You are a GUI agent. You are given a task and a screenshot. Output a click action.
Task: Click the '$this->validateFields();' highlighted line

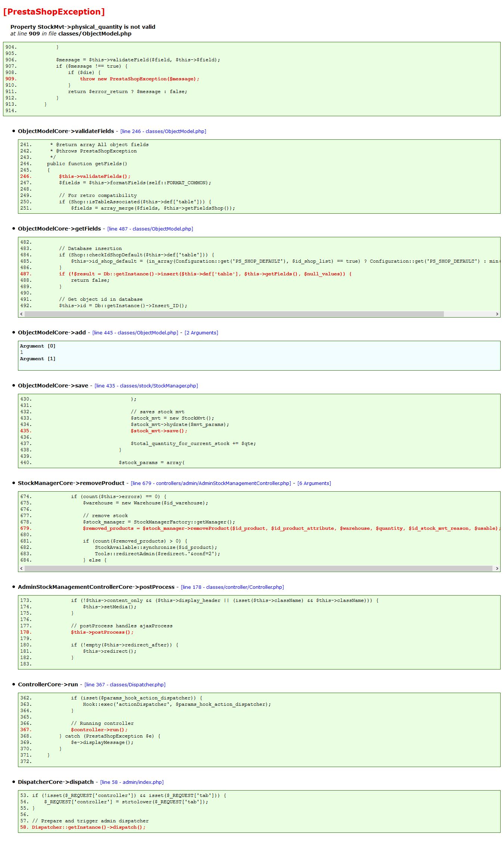(95, 177)
